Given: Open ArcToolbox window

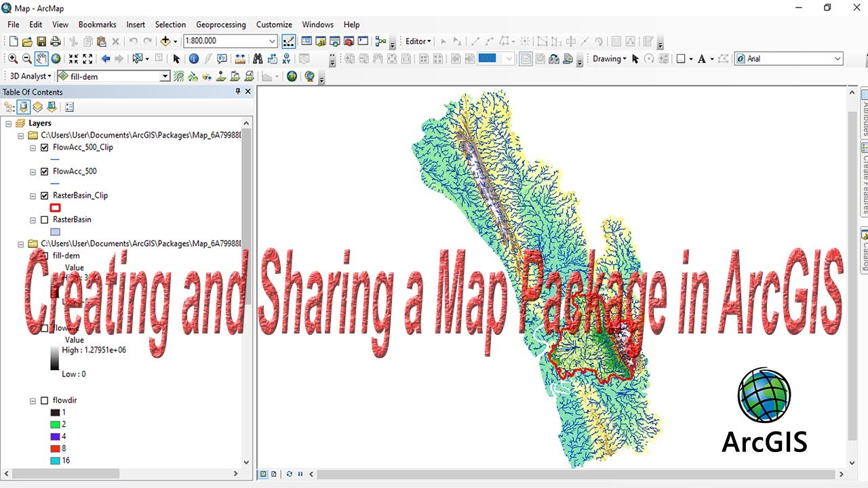Looking at the screenshot, I should pyautogui.click(x=349, y=41).
